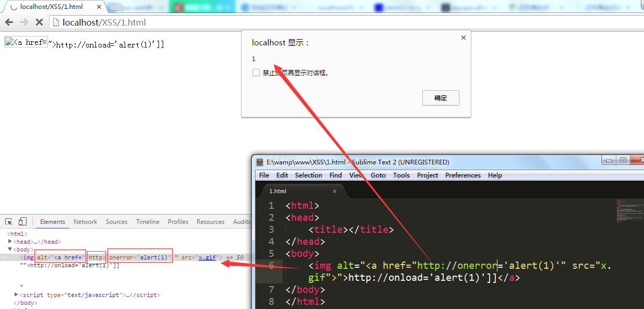Open the Timeline tab

click(x=148, y=222)
